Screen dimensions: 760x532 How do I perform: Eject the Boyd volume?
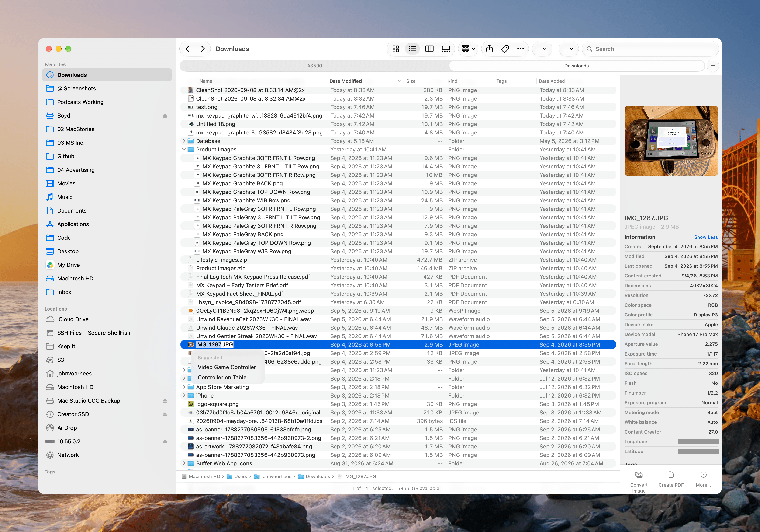pos(165,115)
